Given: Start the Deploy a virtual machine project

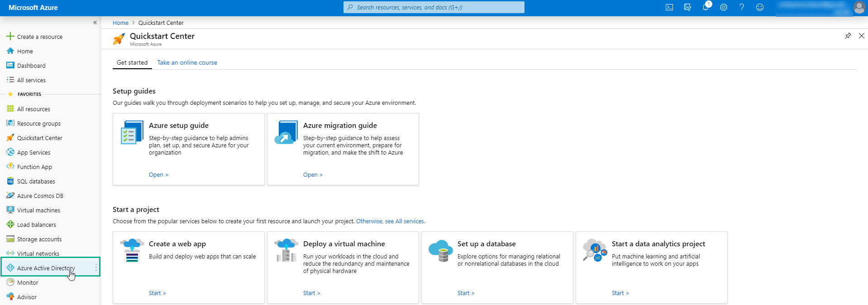Looking at the screenshot, I should click(312, 293).
